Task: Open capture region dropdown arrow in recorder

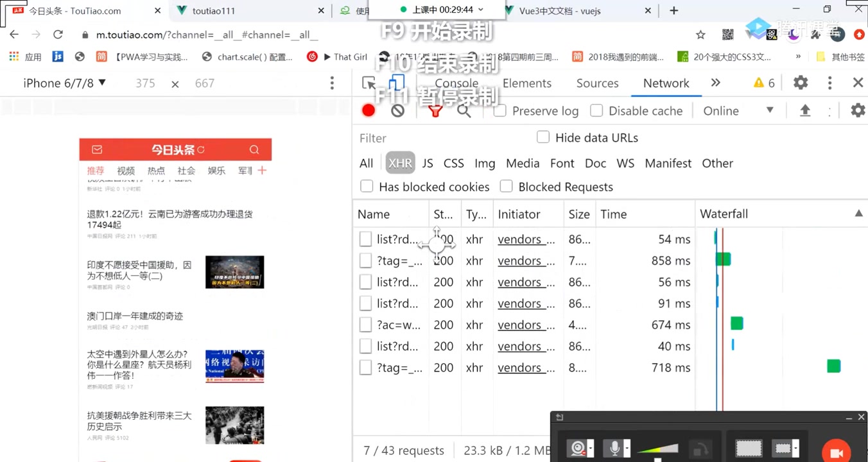Action: [795, 448]
